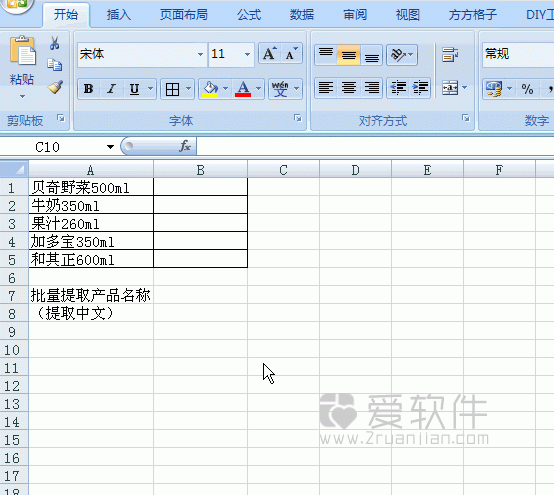Apply red font color A
Image resolution: width=554 pixels, height=495 pixels.
(243, 89)
